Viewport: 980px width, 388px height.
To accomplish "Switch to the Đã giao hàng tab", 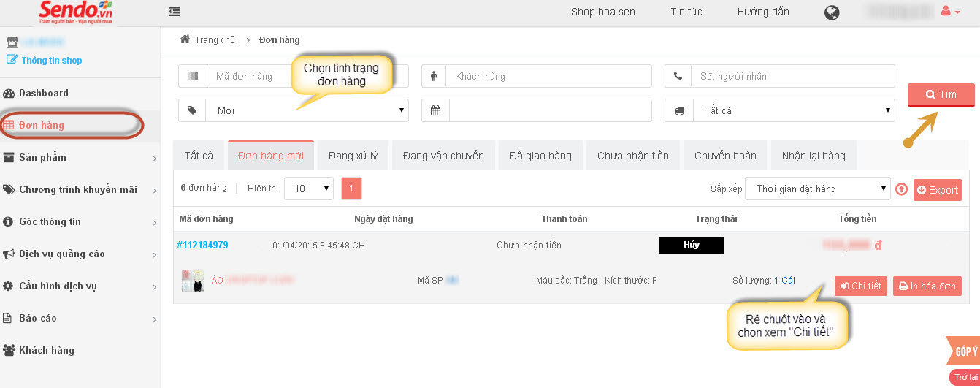I will pos(540,156).
